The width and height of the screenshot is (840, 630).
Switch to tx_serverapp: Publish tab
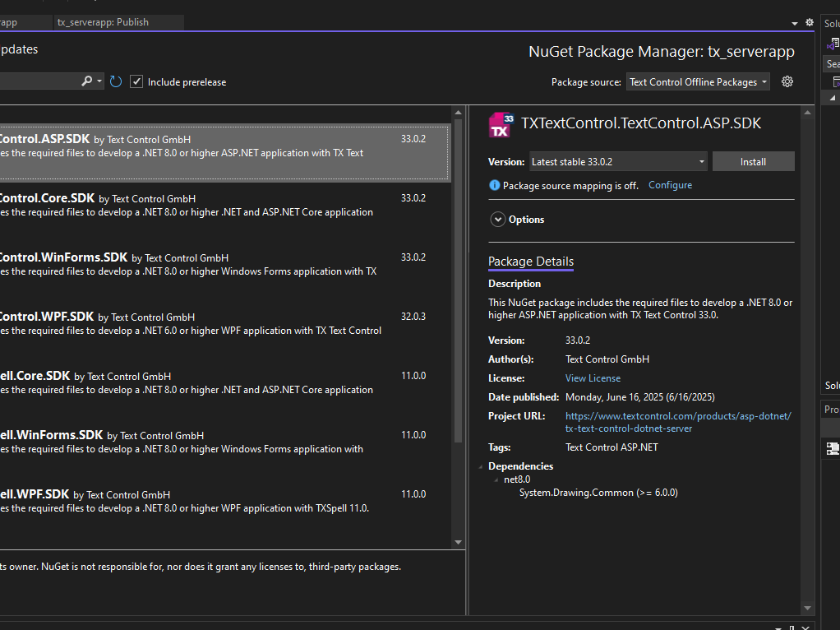(x=104, y=22)
